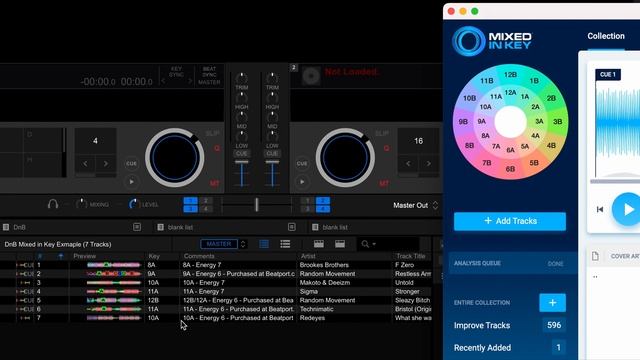Click the headphones monitoring icon

tap(53, 204)
